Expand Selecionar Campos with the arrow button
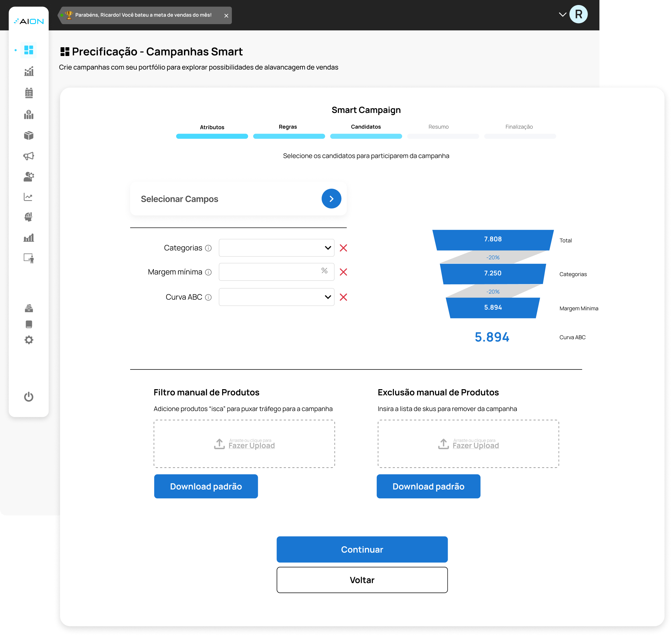The image size is (672, 636). pyautogui.click(x=331, y=198)
